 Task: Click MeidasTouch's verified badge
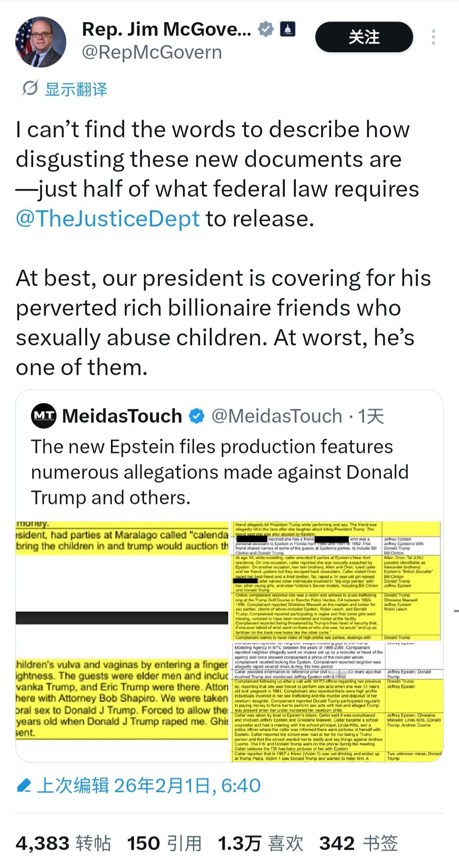click(196, 416)
